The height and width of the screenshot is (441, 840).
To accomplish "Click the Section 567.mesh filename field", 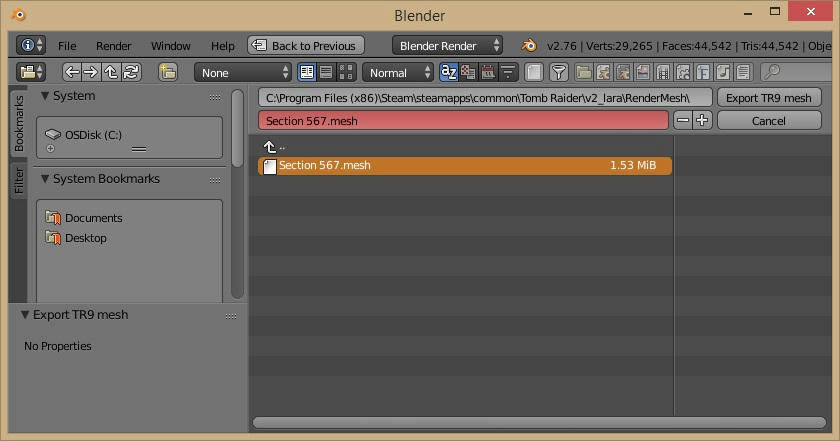I will tap(463, 121).
